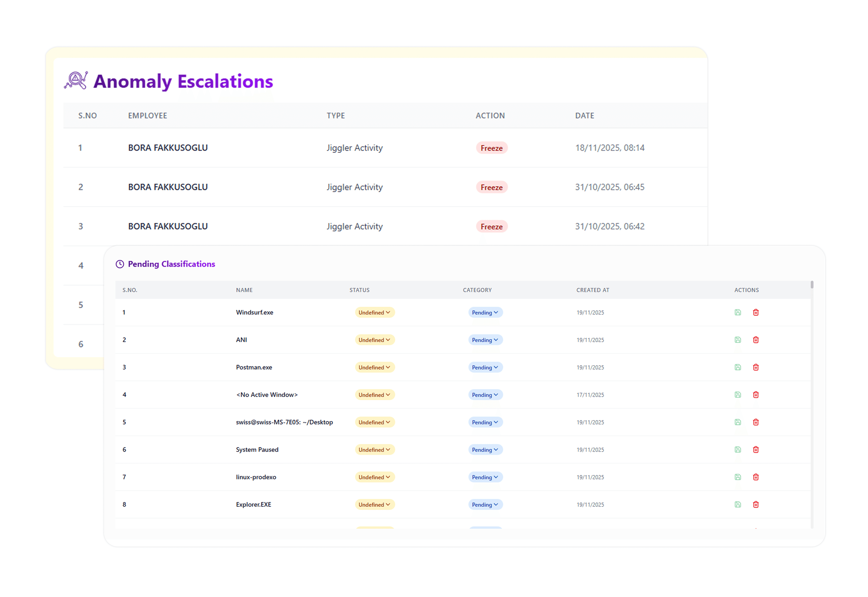Open the Pending category dropdown for ANI

(485, 340)
